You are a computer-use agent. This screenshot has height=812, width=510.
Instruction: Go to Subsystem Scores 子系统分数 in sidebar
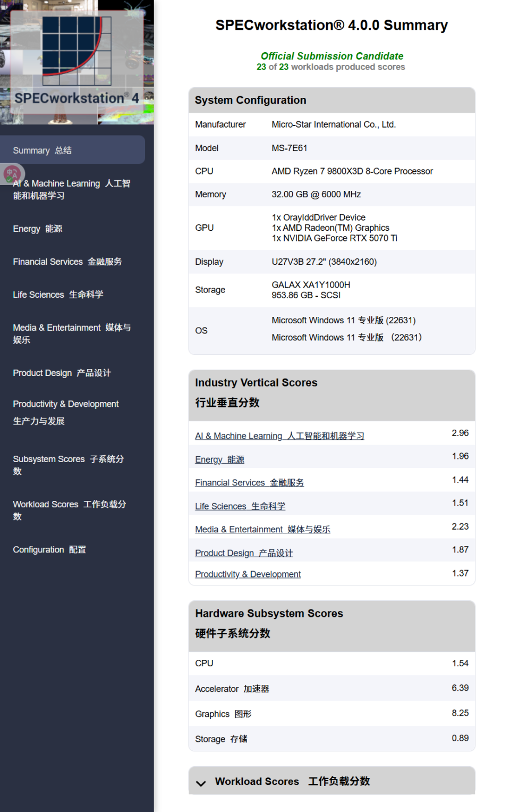(69, 465)
